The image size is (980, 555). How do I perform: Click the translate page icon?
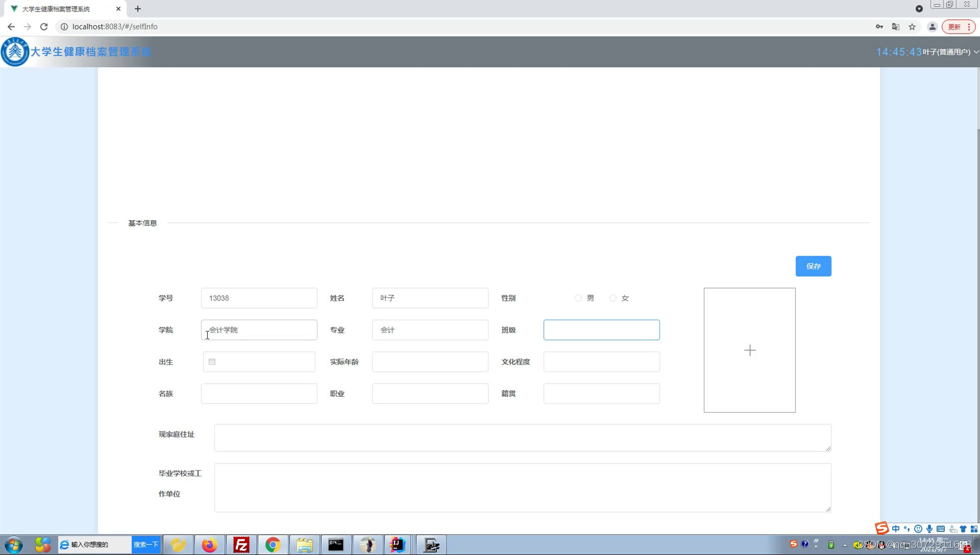click(x=895, y=27)
